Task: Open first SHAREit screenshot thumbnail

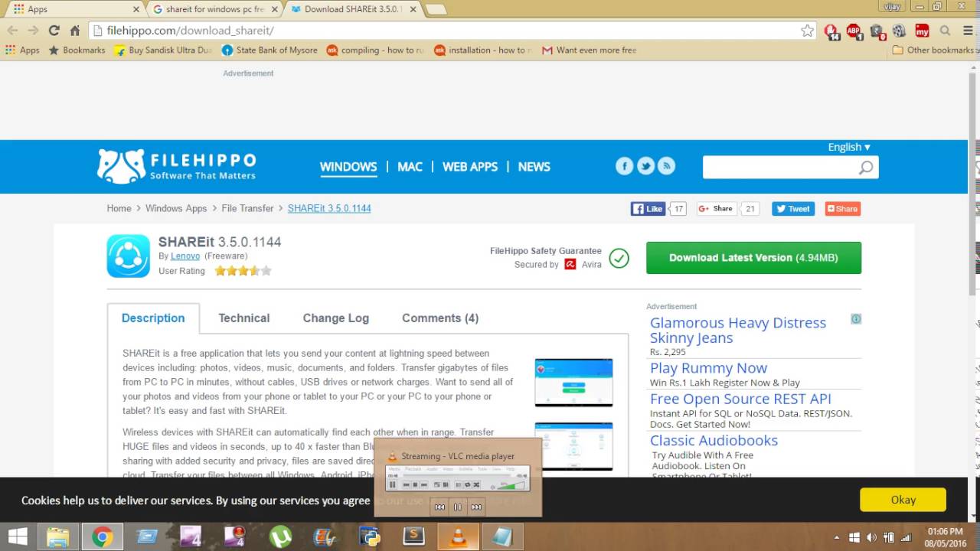Action: (x=573, y=382)
